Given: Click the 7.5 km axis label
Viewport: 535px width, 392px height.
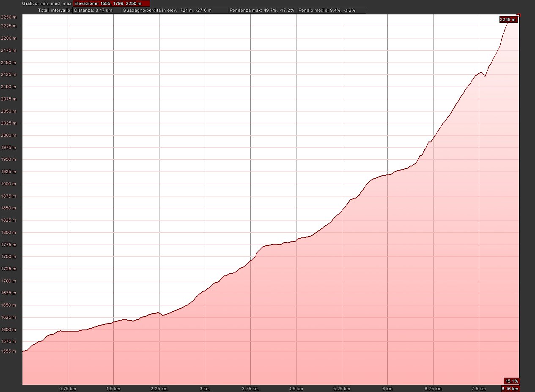Looking at the screenshot, I should 478,388.
